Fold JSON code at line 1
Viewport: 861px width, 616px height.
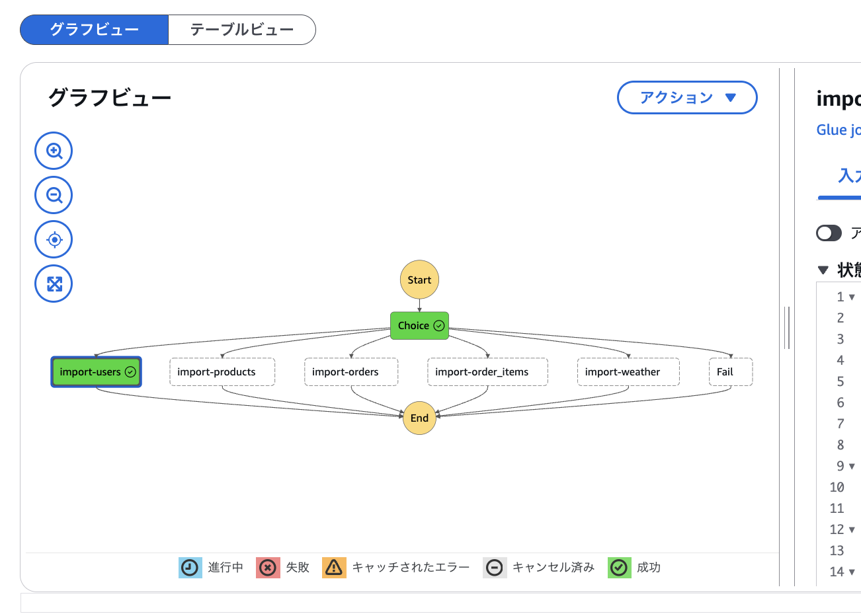[x=852, y=297]
